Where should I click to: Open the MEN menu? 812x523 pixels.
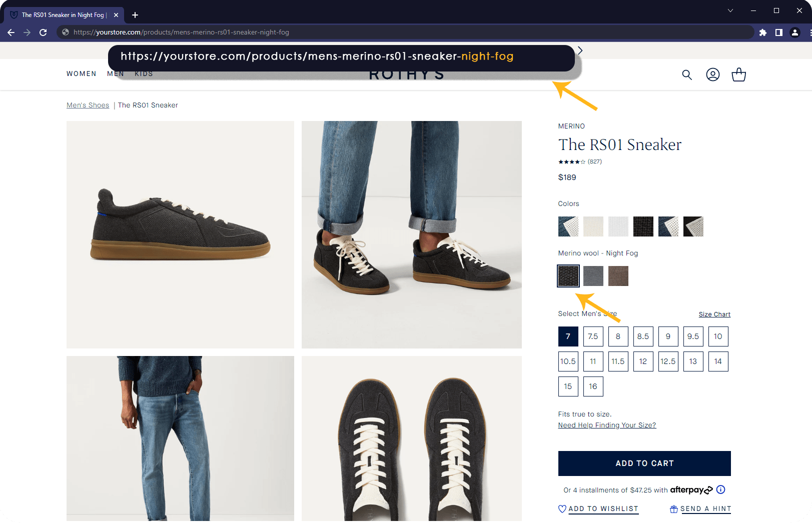coord(116,73)
